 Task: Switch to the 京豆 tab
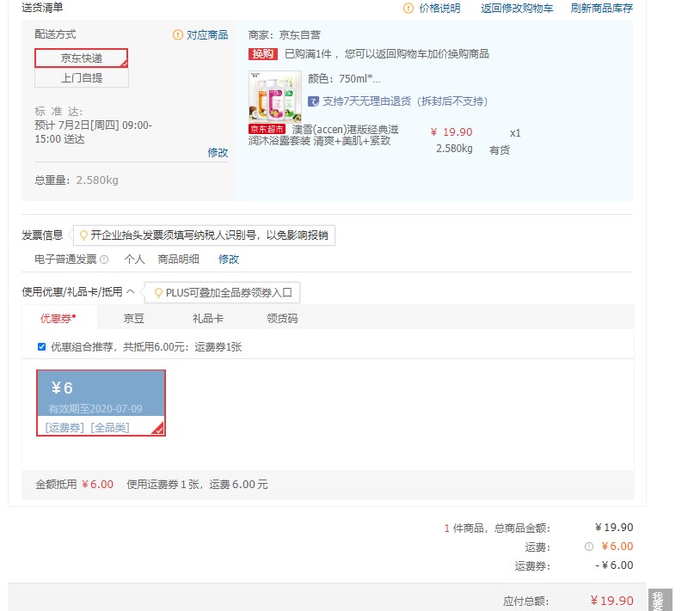133,318
